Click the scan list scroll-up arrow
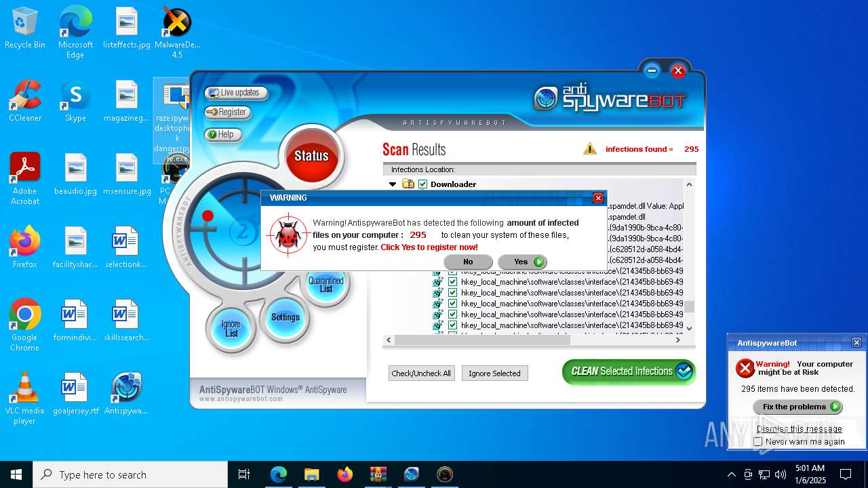This screenshot has height=488, width=868. point(689,184)
